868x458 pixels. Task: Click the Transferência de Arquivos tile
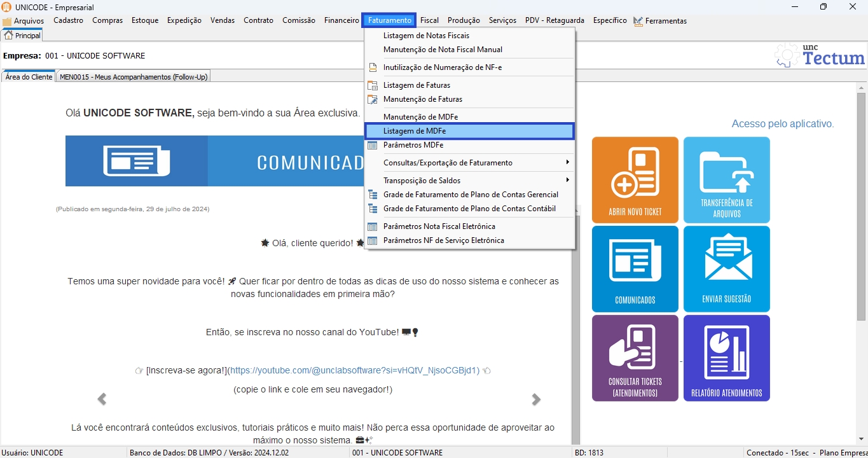726,180
